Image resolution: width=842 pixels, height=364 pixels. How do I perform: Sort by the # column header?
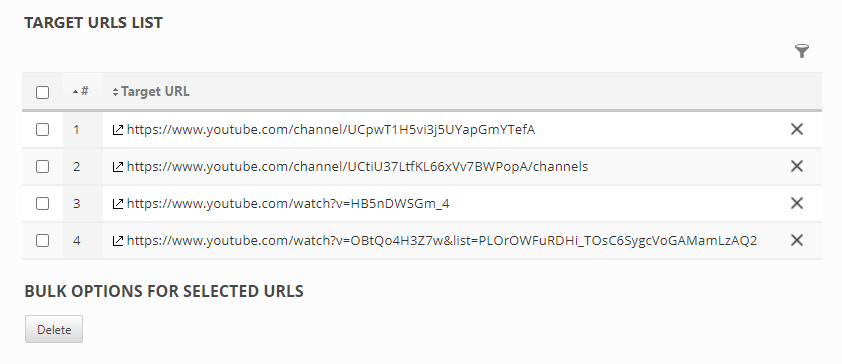pos(81,91)
